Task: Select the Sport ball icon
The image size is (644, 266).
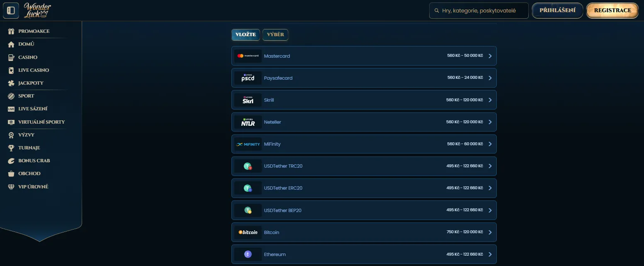Action: [x=11, y=96]
